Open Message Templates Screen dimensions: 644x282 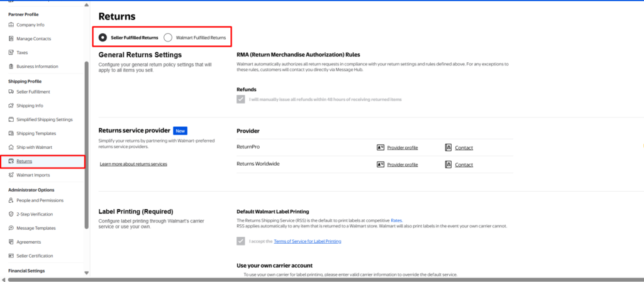coord(36,229)
